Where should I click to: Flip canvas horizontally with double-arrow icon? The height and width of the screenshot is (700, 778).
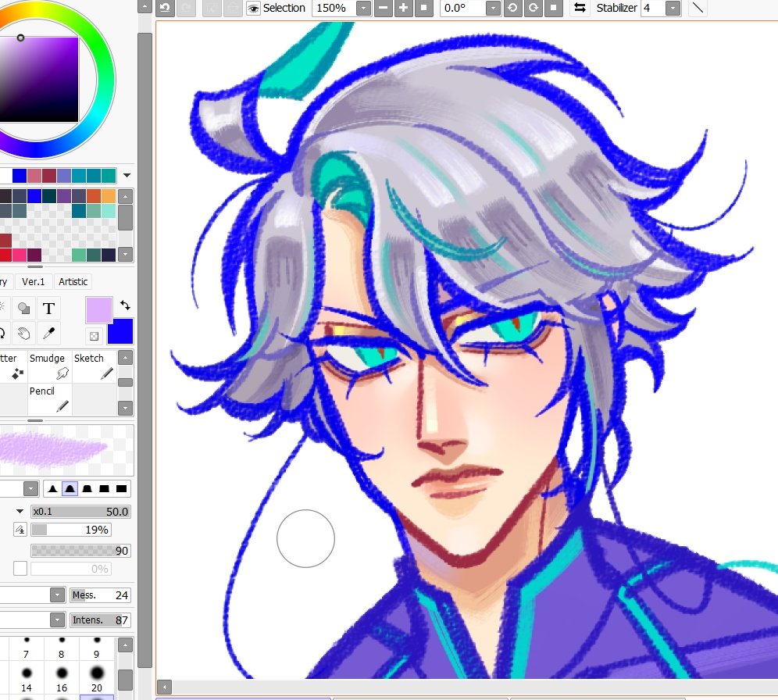click(580, 8)
